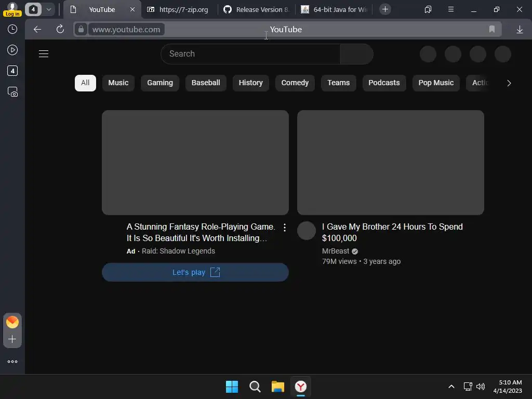
Task: Open the downloads arrow icon
Action: click(x=520, y=30)
